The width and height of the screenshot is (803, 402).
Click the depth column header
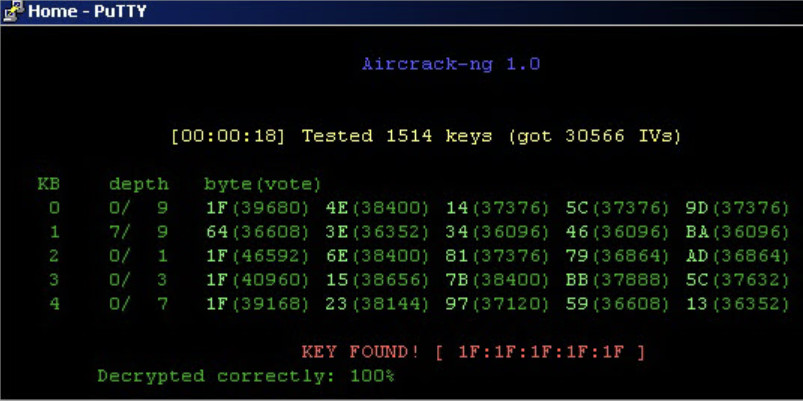[139, 184]
